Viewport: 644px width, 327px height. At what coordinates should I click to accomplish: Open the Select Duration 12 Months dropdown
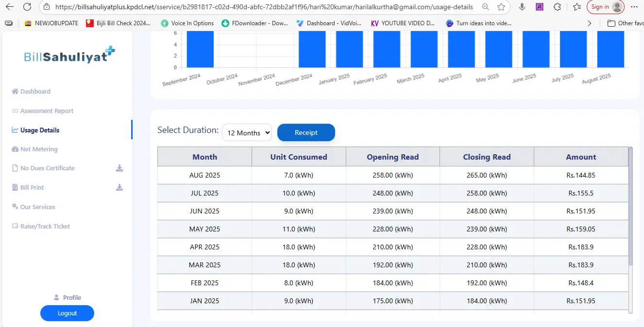(247, 133)
